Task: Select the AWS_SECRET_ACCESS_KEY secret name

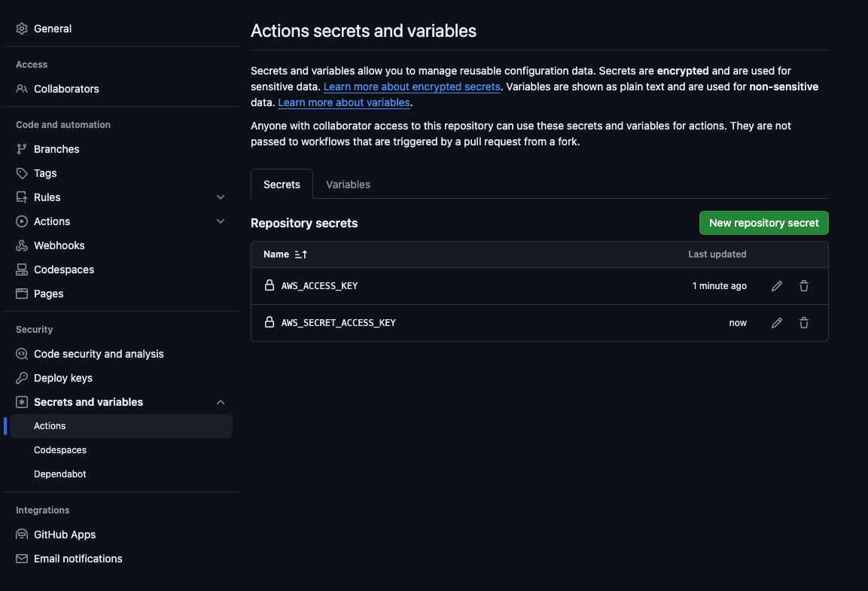Action: [x=338, y=323]
